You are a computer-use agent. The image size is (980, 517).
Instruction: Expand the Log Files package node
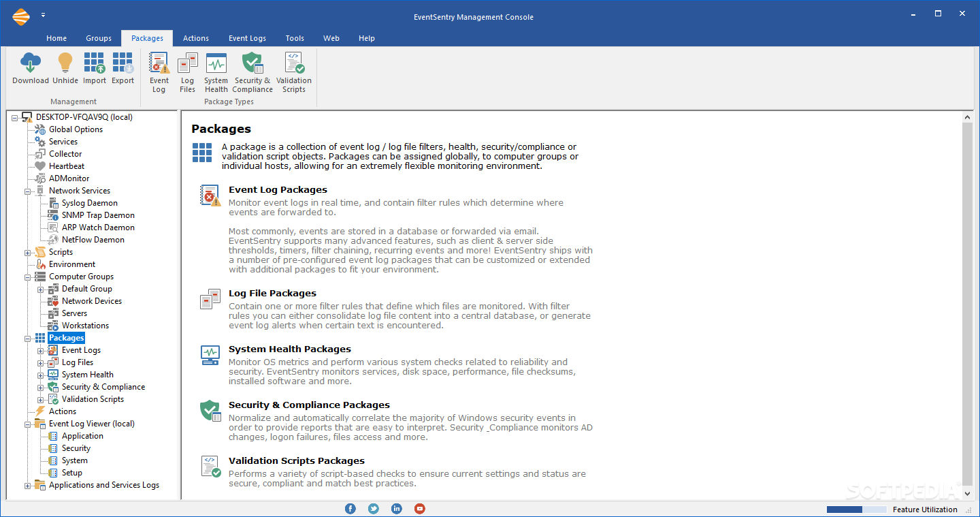(41, 362)
